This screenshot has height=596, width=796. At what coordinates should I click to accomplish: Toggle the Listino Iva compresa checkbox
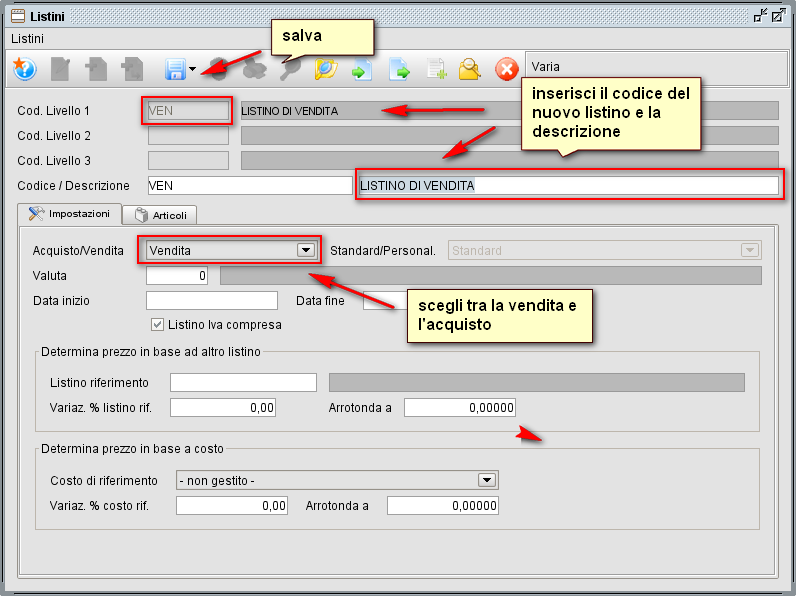tap(157, 324)
